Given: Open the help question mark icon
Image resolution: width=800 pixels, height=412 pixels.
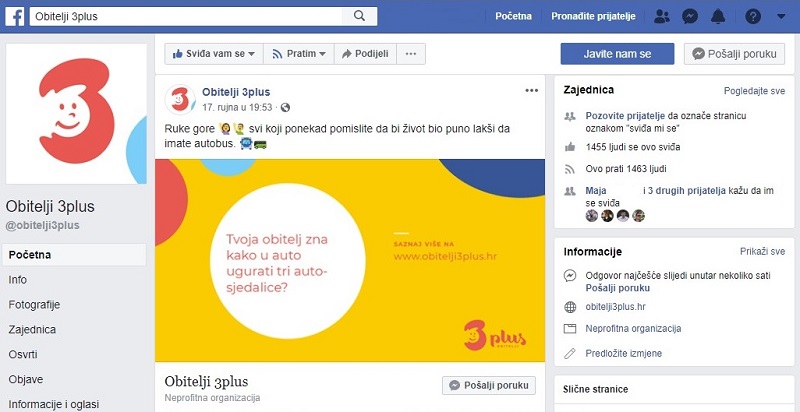Looking at the screenshot, I should click(x=753, y=16).
